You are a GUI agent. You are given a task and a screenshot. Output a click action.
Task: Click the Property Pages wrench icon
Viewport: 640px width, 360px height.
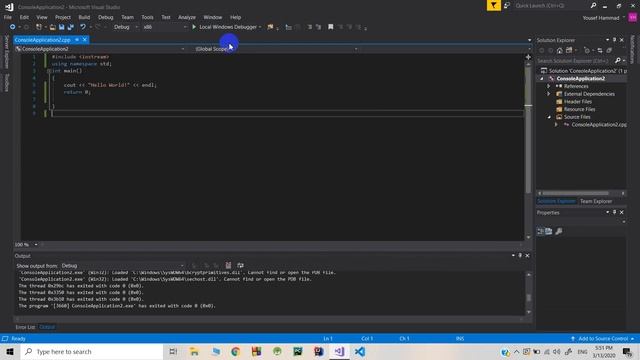coord(559,231)
